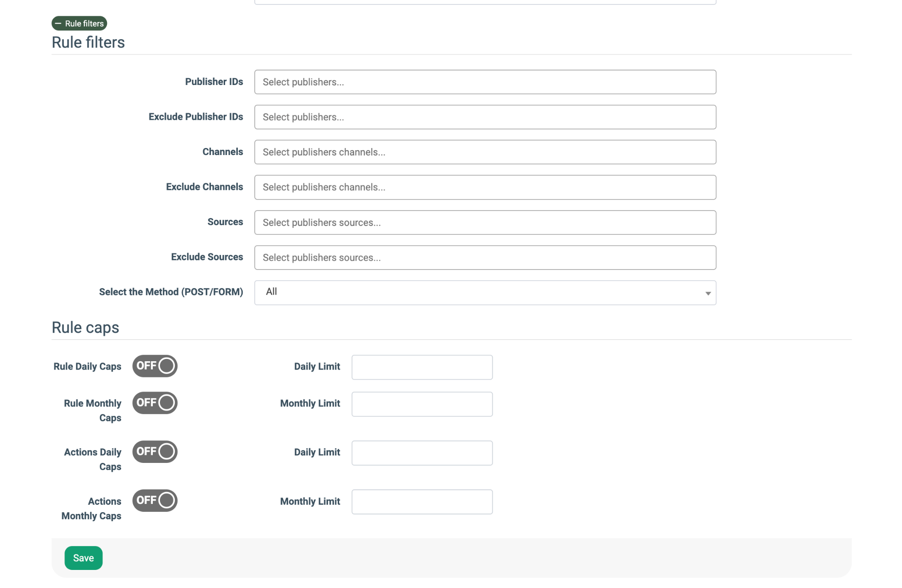
Task: Click the Exclude Channels select field
Action: (484, 188)
